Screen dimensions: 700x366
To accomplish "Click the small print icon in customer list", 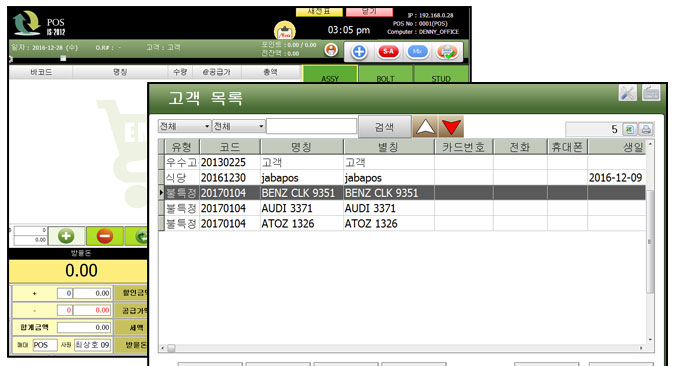I will [646, 129].
